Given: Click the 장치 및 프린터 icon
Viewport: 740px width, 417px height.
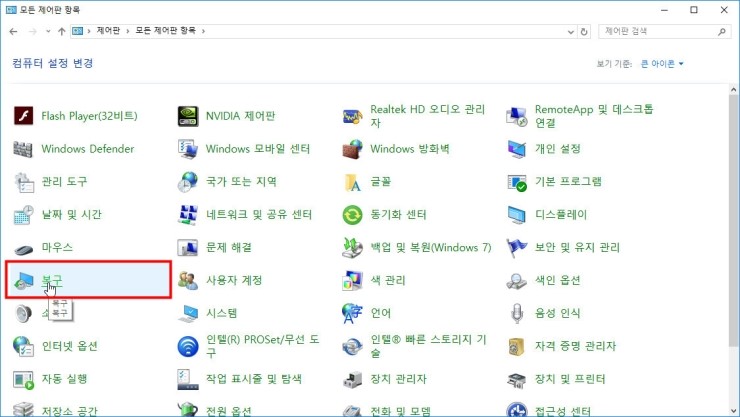Looking at the screenshot, I should (516, 379).
